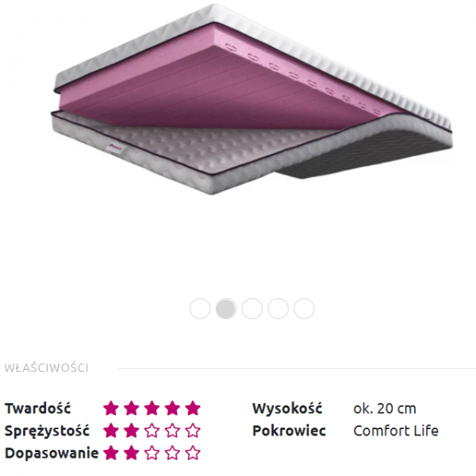Select the first carousel dot
This screenshot has height=476, width=476.
(x=200, y=309)
